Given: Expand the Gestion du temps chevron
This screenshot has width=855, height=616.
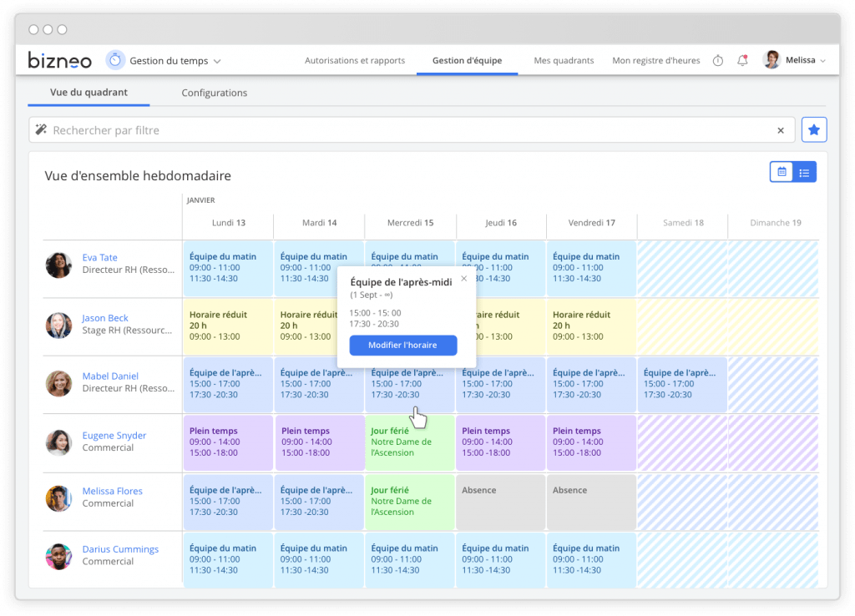Looking at the screenshot, I should (x=217, y=60).
